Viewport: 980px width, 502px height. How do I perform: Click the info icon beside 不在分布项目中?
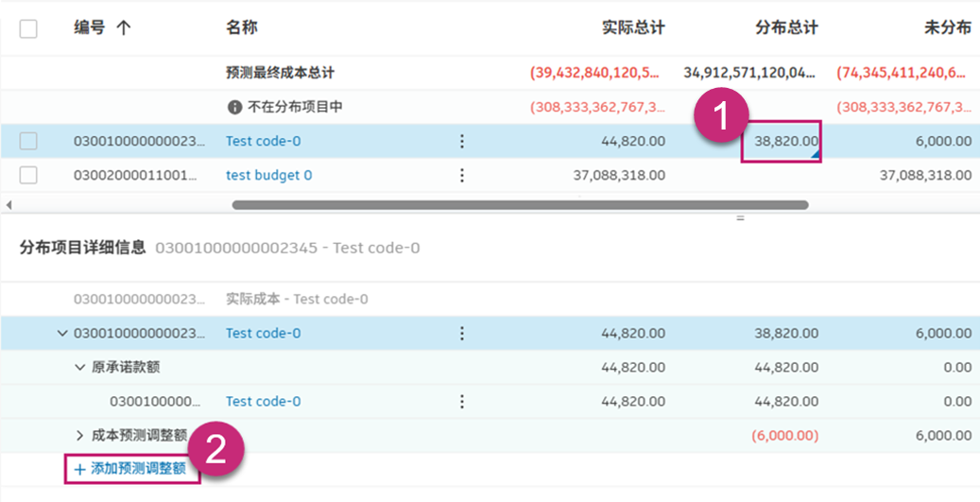pos(234,107)
